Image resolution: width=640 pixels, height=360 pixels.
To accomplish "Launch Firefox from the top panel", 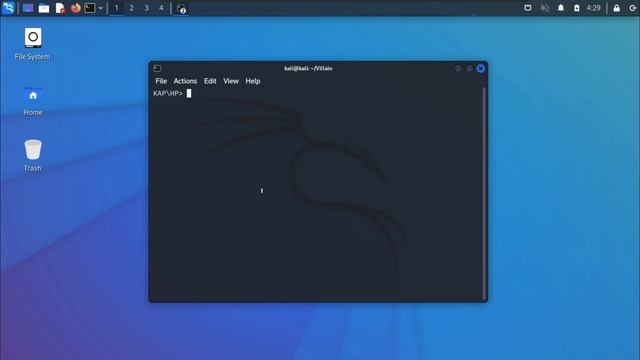I will click(x=76, y=8).
